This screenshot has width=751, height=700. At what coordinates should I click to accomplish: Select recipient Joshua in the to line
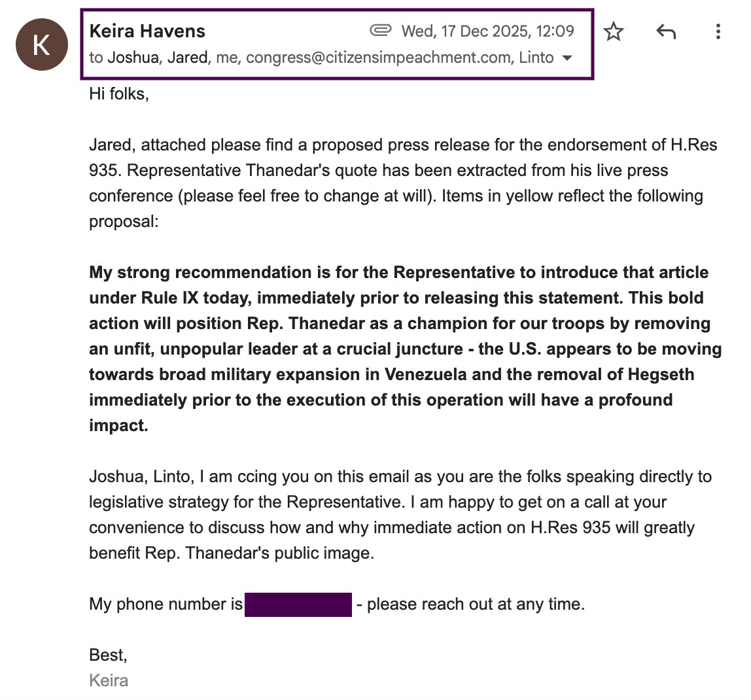133,58
